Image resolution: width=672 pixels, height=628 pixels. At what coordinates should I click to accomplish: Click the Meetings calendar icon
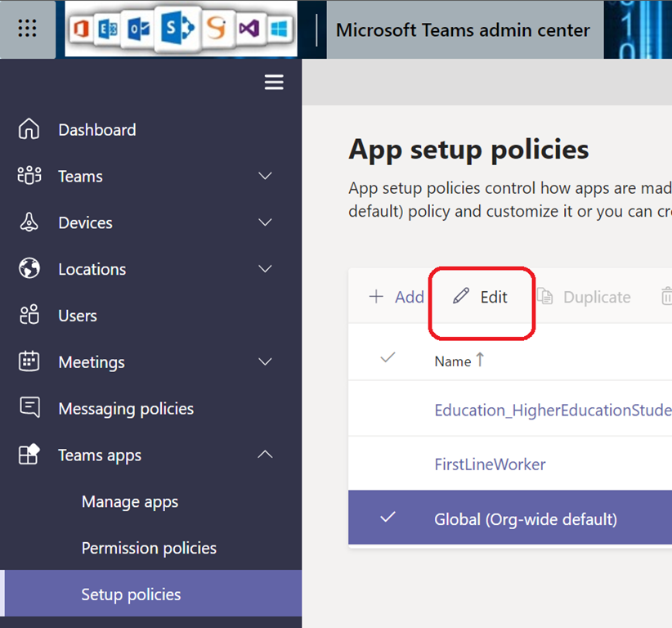point(29,361)
